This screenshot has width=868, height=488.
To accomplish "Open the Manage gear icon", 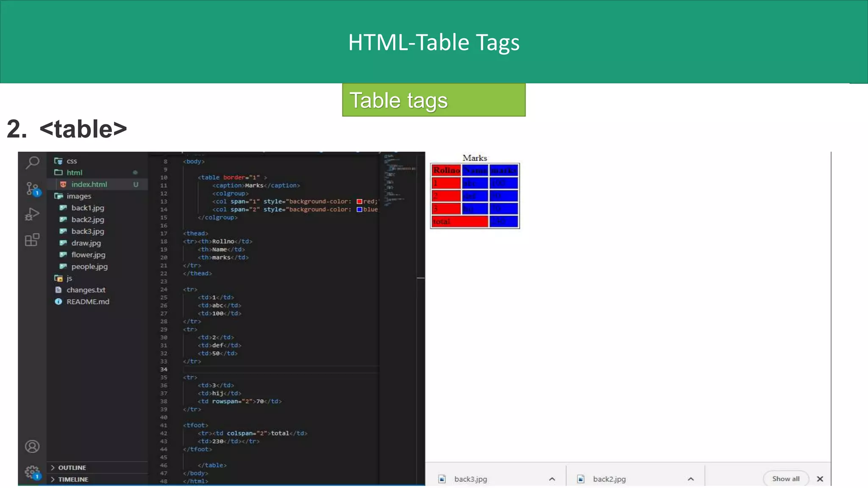I will [32, 472].
